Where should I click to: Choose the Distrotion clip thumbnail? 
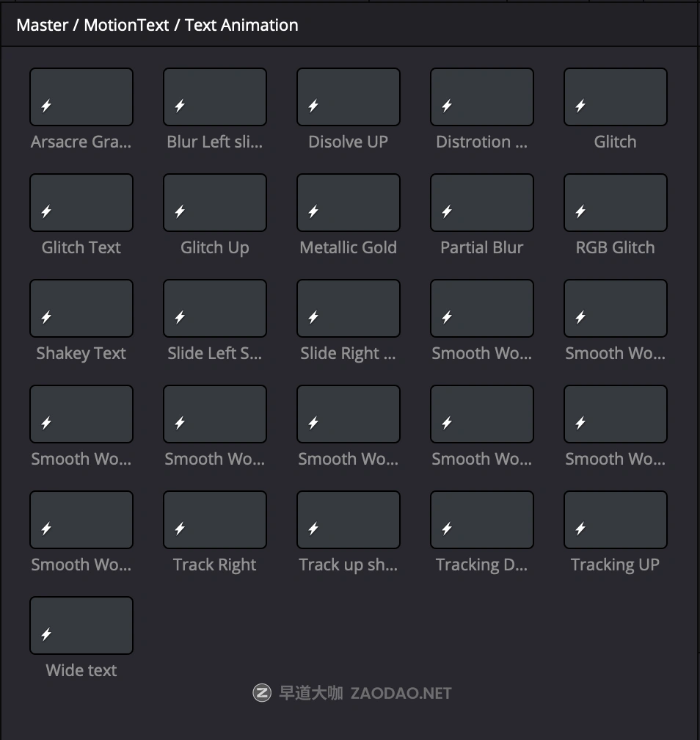coord(482,97)
